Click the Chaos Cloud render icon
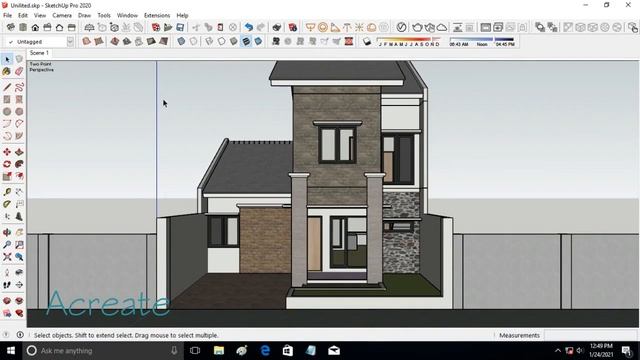 [x=442, y=27]
